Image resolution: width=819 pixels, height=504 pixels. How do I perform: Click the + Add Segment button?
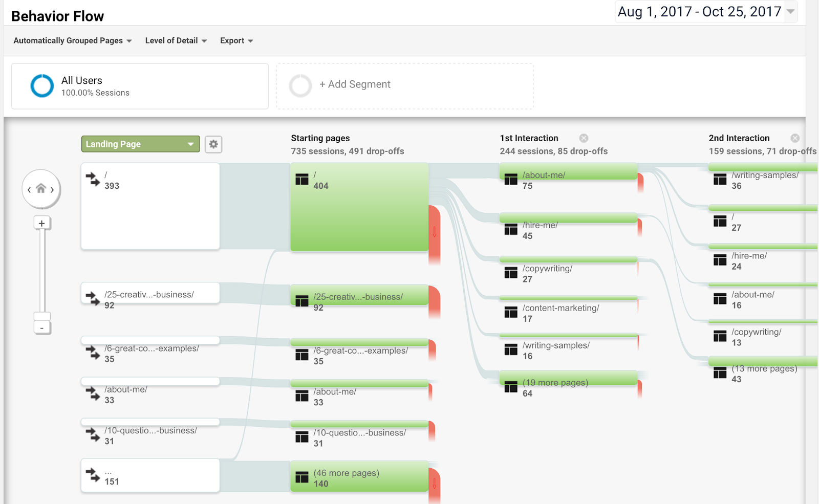[355, 84]
